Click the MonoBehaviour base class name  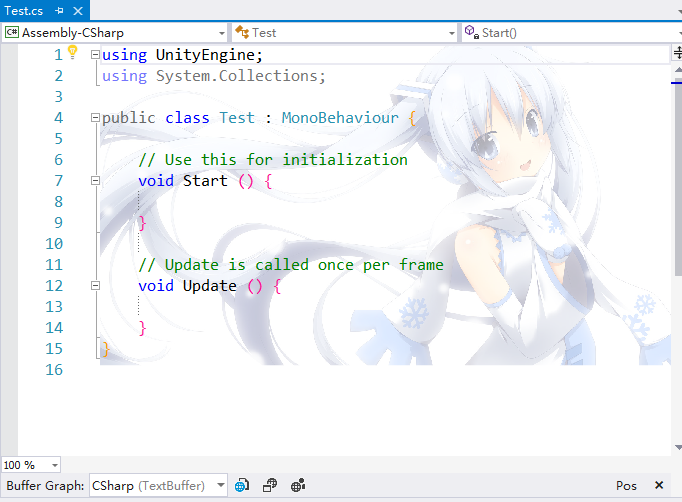tap(340, 118)
